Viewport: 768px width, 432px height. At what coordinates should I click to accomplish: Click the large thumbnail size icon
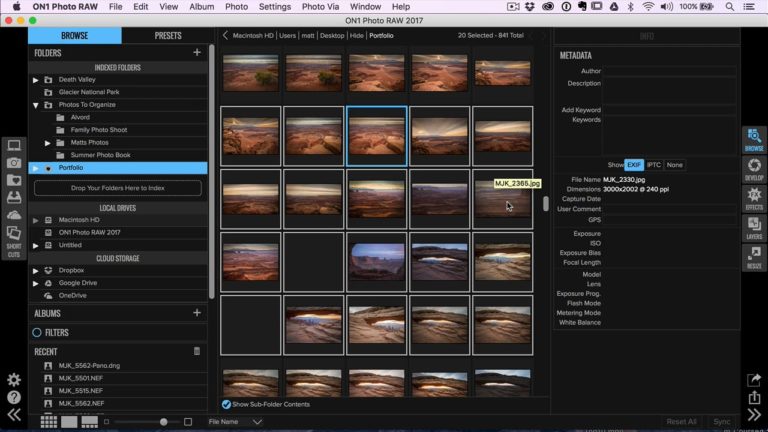(x=188, y=422)
